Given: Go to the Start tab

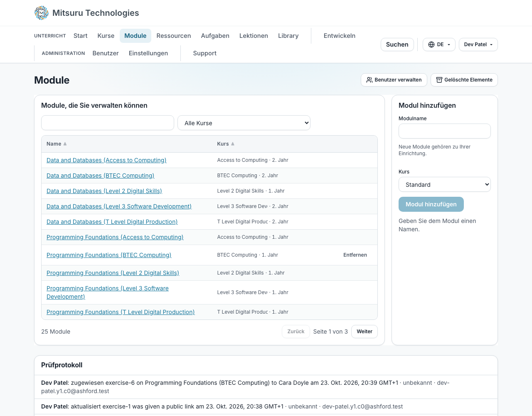Looking at the screenshot, I should (x=81, y=36).
